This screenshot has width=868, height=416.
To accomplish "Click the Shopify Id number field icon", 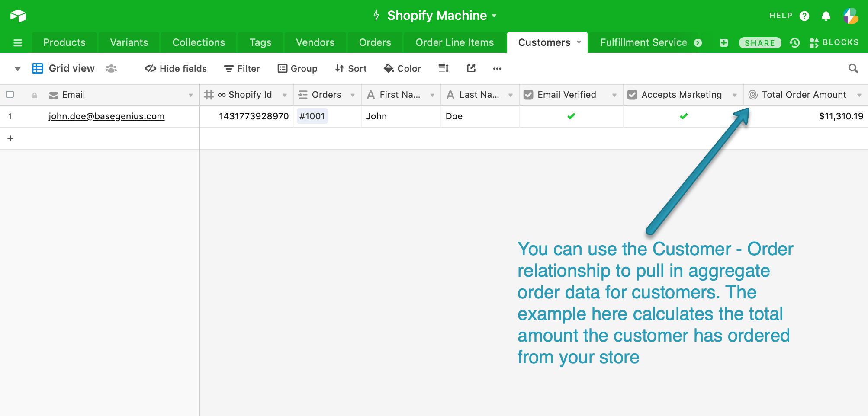I will (x=209, y=95).
